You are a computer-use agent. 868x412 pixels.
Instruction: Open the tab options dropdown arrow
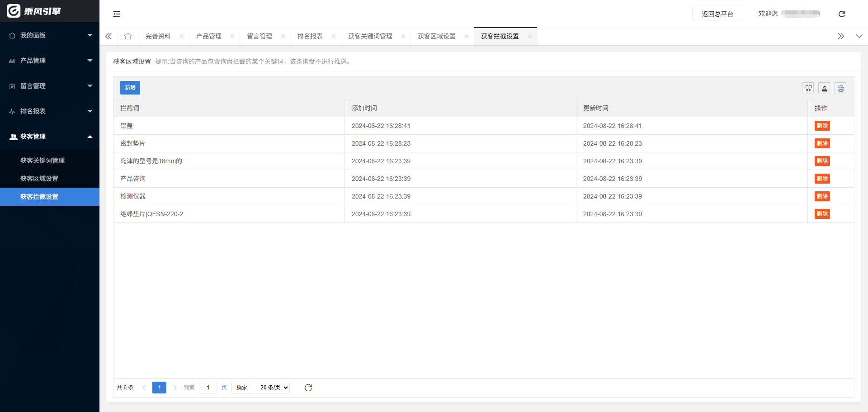859,36
